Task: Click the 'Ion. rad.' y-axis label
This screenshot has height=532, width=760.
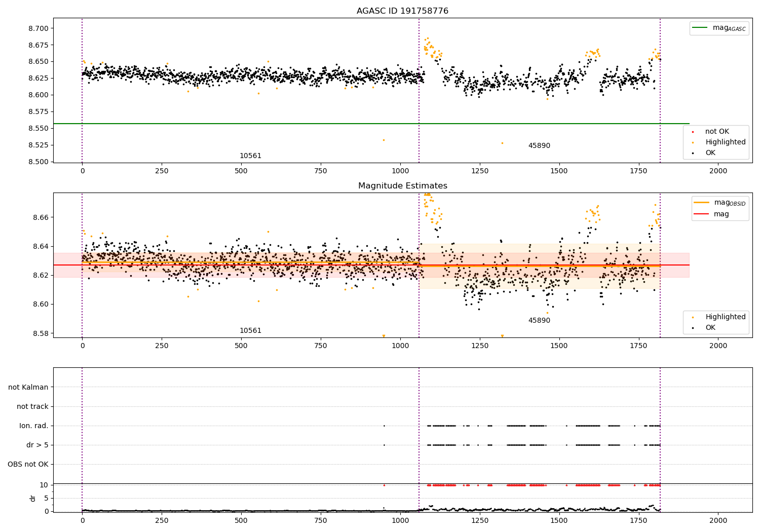Action: coord(34,426)
